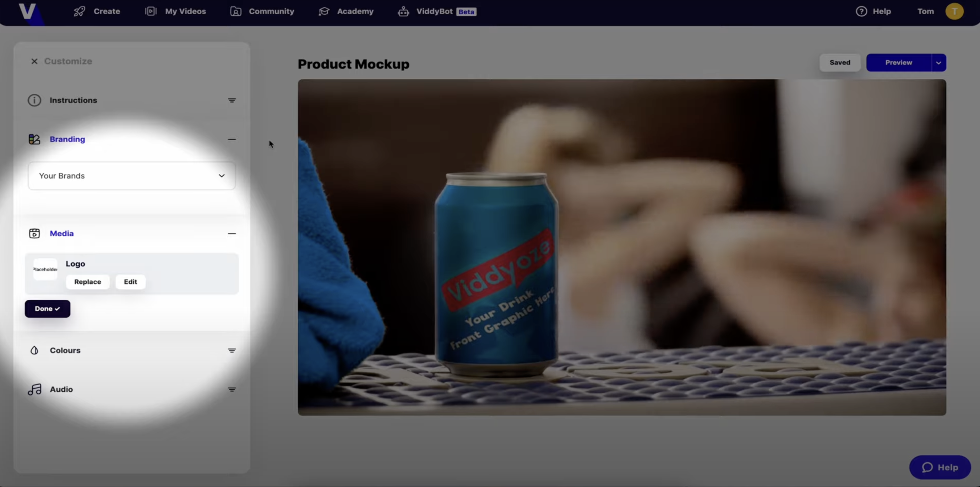Click the Done button
The height and width of the screenshot is (487, 980).
coord(48,309)
